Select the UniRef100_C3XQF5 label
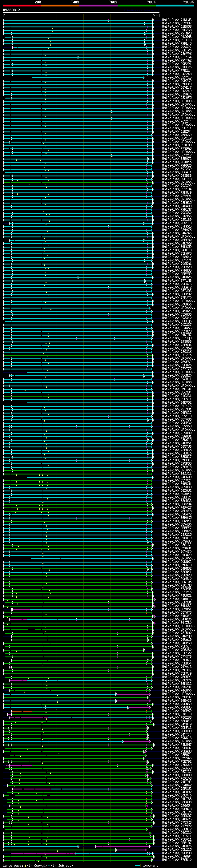 pos(177,98)
